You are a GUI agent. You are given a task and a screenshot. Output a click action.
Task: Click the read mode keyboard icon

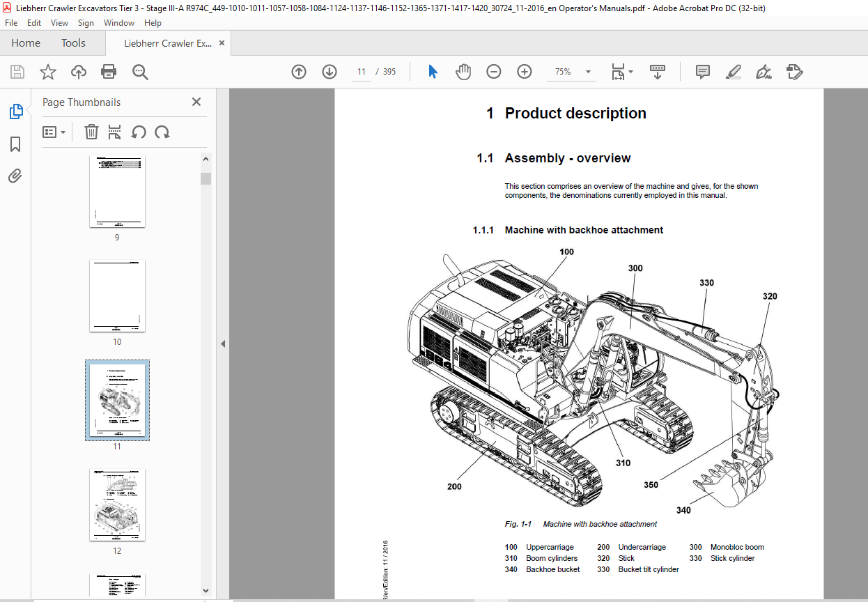[658, 72]
